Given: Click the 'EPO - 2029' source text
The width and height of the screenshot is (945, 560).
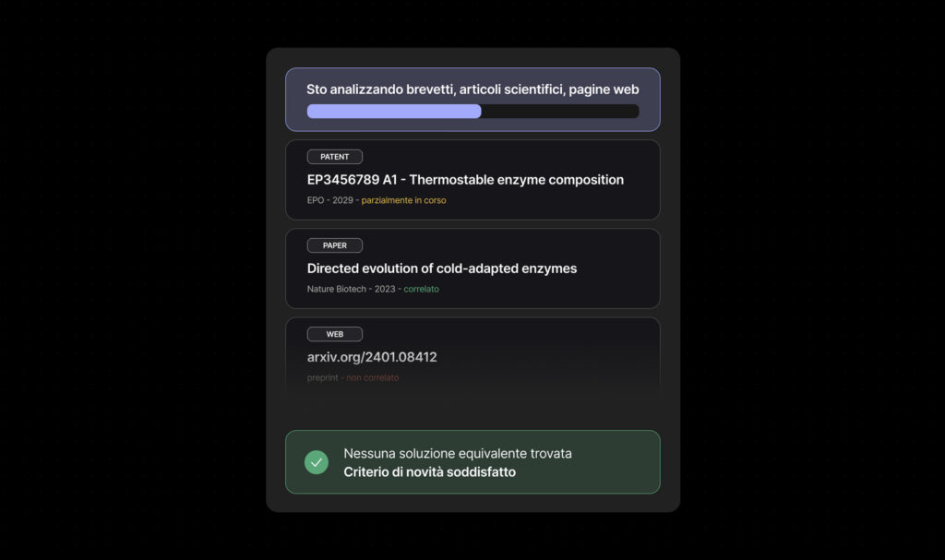Looking at the screenshot, I should pos(329,200).
